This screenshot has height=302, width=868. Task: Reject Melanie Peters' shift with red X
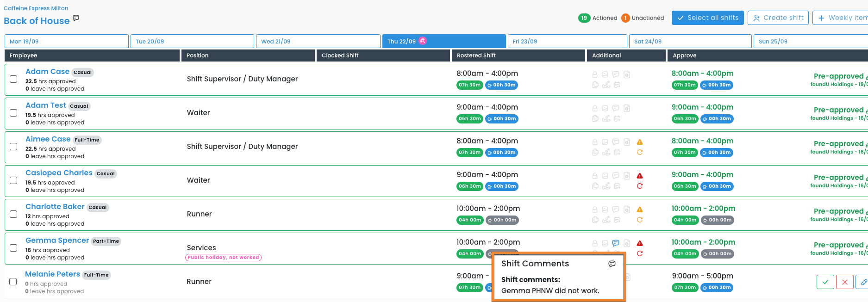point(844,282)
